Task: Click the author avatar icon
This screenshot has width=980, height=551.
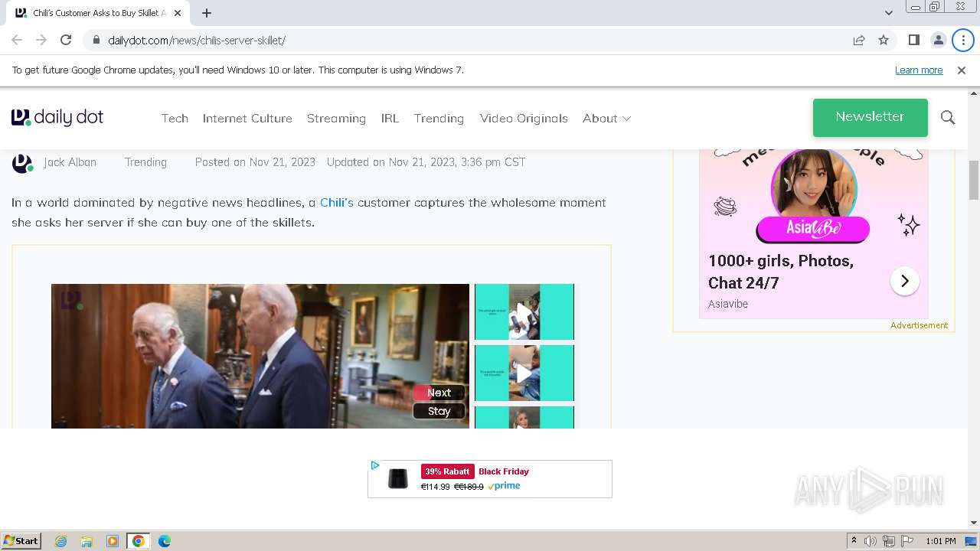Action: point(22,163)
